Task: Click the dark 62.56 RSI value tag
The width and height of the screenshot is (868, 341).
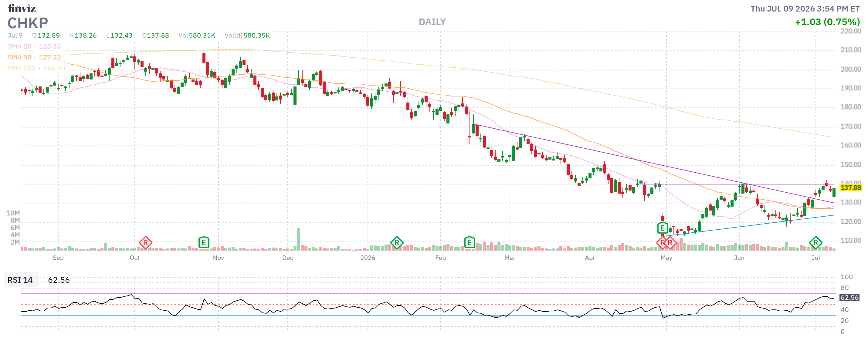Action: coord(849,297)
